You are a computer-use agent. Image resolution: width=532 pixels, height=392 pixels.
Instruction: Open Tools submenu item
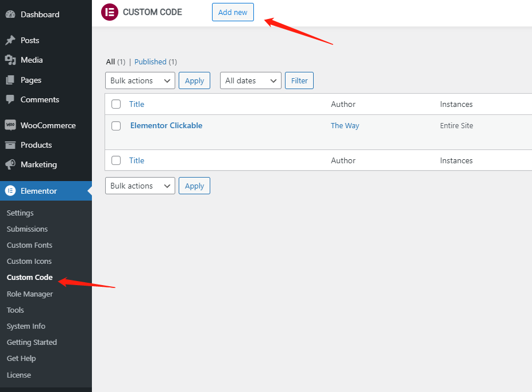(x=16, y=310)
